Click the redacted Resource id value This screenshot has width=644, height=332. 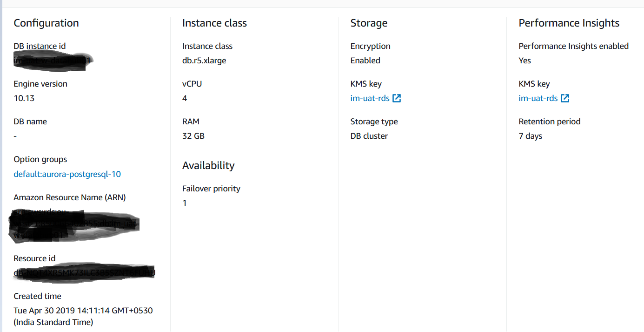point(84,272)
